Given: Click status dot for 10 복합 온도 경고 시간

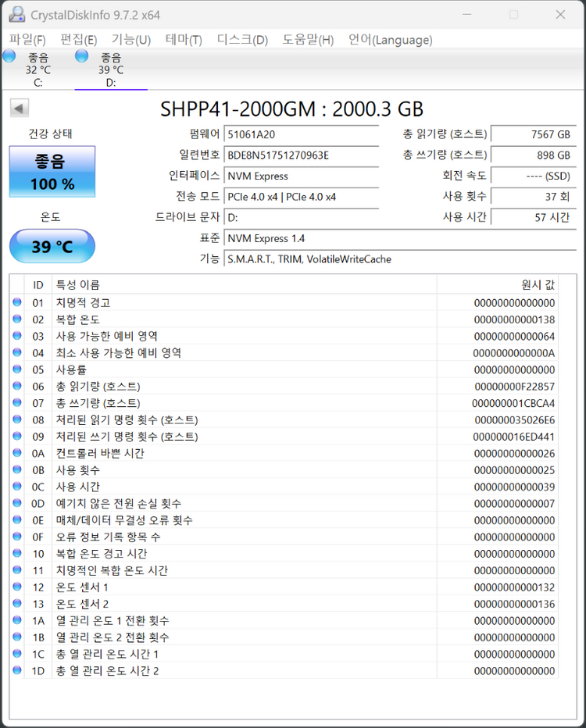Looking at the screenshot, I should click(17, 553).
